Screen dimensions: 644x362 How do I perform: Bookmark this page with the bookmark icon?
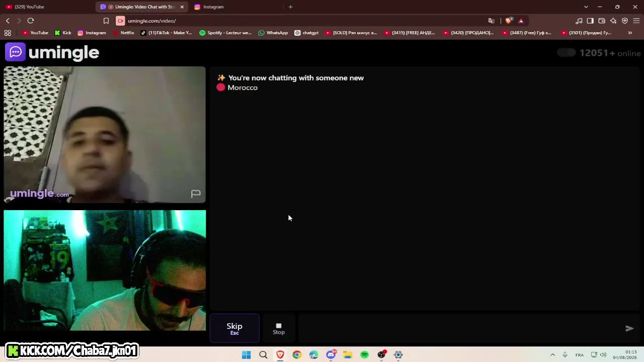[106, 21]
